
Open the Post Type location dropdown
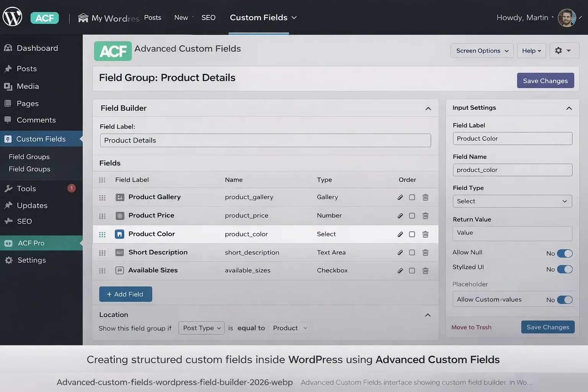[x=201, y=328]
